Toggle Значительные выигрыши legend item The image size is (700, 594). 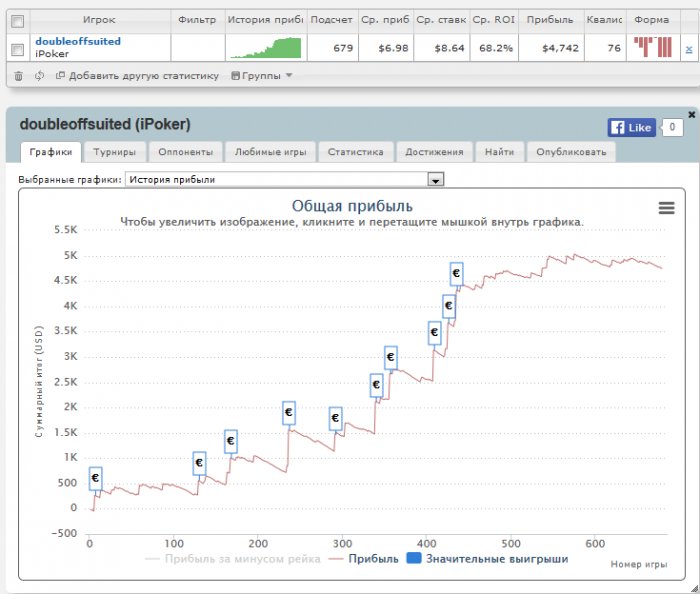489,559
